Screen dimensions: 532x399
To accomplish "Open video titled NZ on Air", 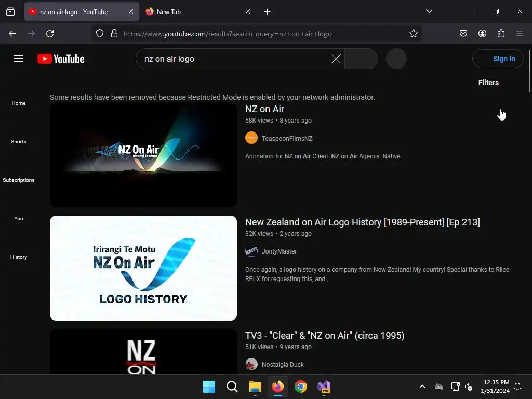I will tap(264, 109).
